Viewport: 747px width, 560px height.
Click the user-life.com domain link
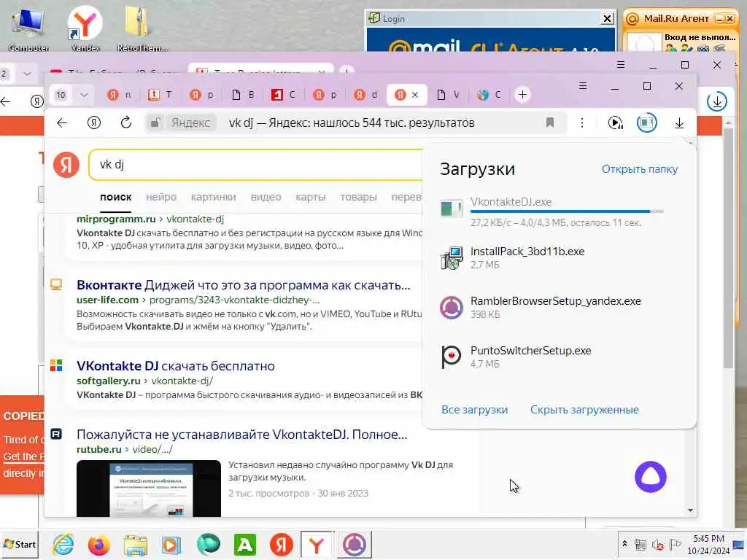[x=107, y=300]
